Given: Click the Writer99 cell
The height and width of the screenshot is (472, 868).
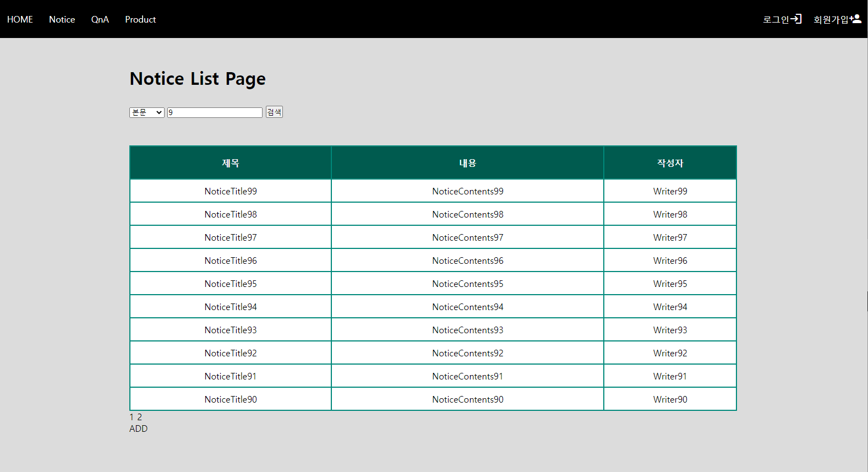Looking at the screenshot, I should tap(670, 191).
